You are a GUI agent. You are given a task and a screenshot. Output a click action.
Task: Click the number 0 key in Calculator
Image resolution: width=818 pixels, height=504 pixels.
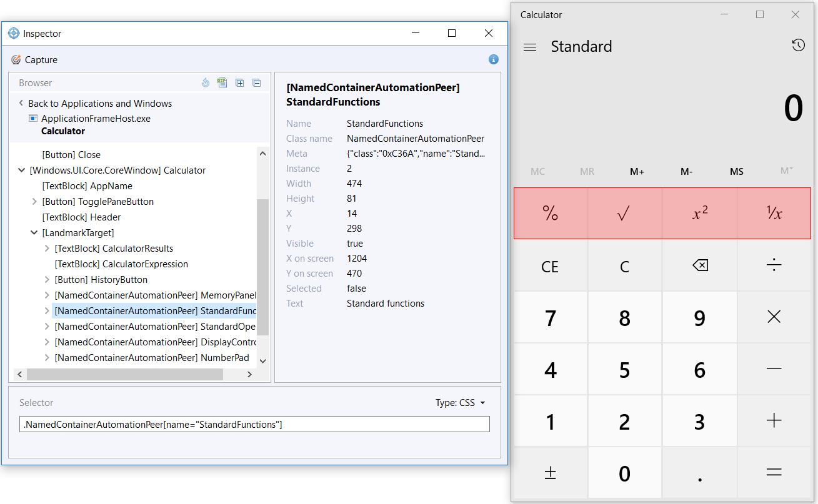pyautogui.click(x=625, y=473)
